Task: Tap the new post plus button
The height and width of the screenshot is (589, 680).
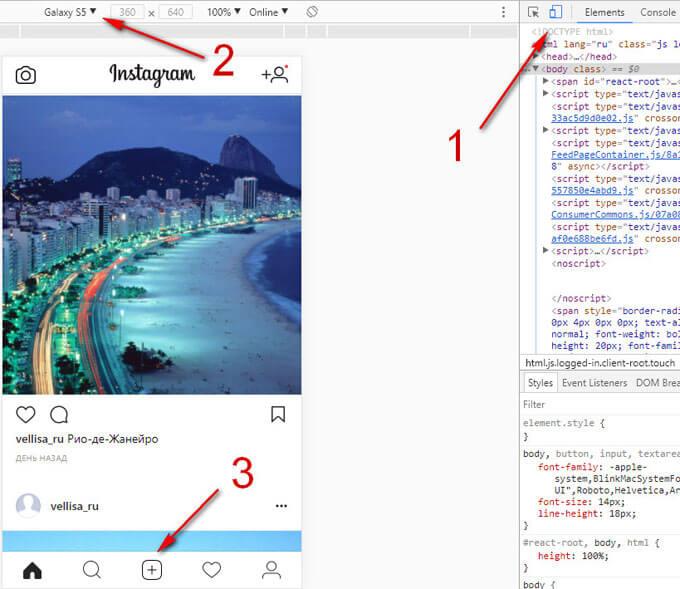Action: click(x=152, y=570)
